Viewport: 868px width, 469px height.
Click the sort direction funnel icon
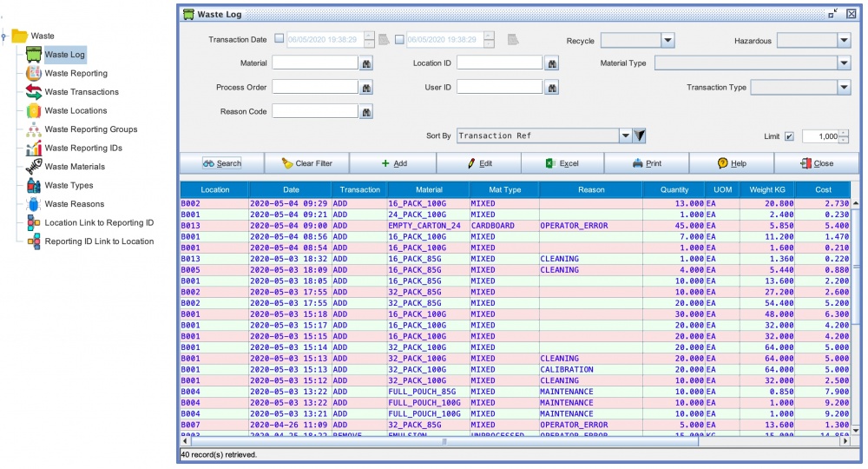point(640,135)
